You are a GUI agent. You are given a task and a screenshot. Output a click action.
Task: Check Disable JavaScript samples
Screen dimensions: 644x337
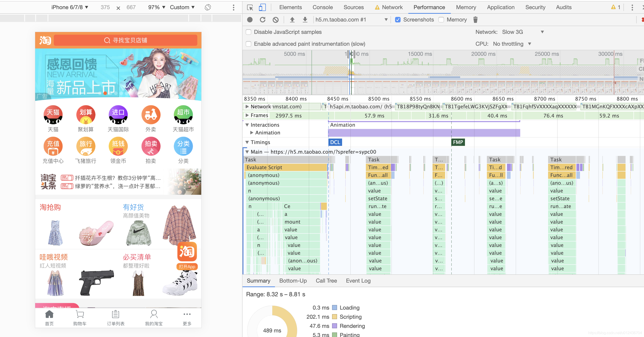248,32
